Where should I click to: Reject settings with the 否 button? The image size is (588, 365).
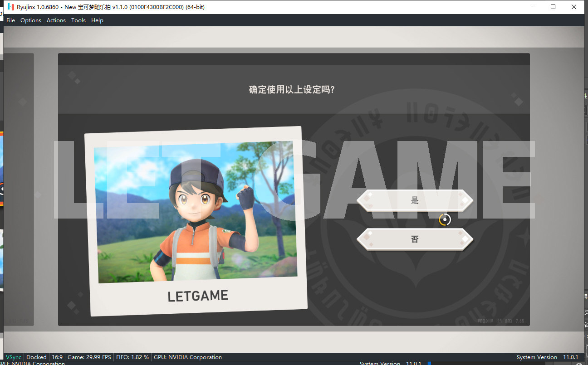pyautogui.click(x=415, y=239)
